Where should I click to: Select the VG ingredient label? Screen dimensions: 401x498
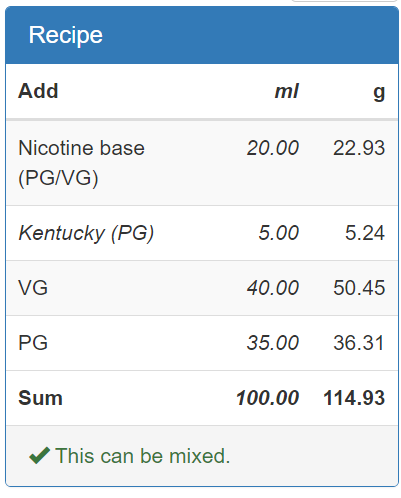[x=33, y=287]
